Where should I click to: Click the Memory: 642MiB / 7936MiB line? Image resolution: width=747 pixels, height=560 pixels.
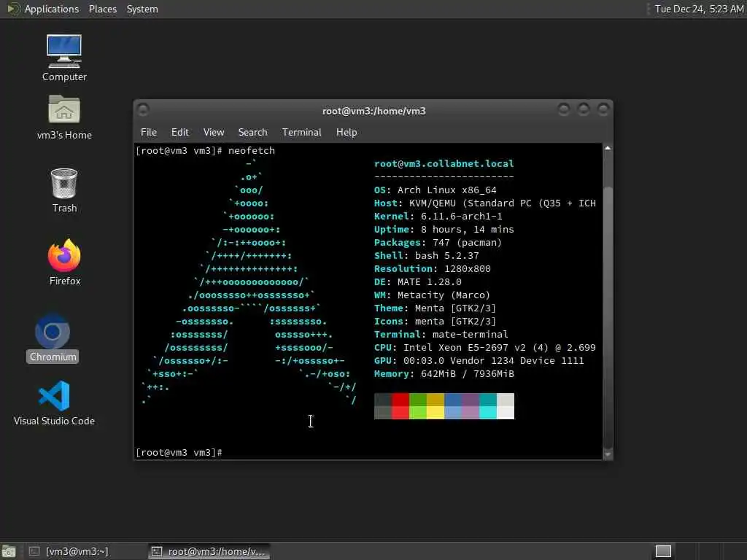point(444,374)
